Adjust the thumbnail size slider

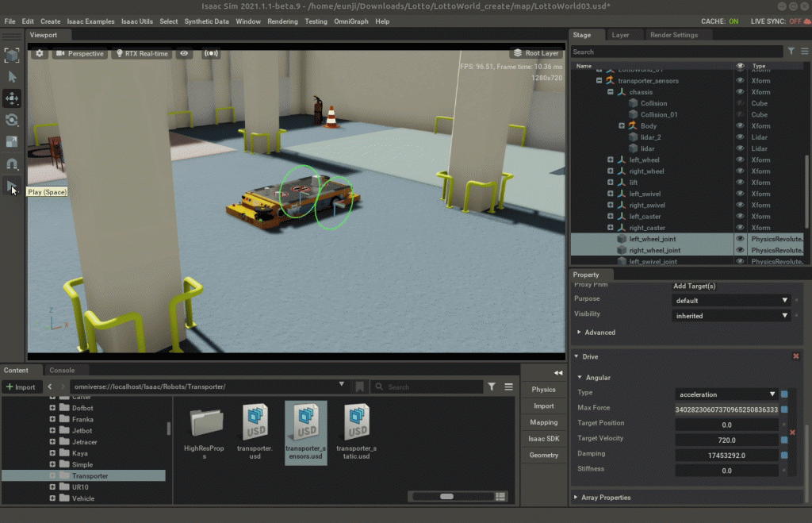pos(447,496)
